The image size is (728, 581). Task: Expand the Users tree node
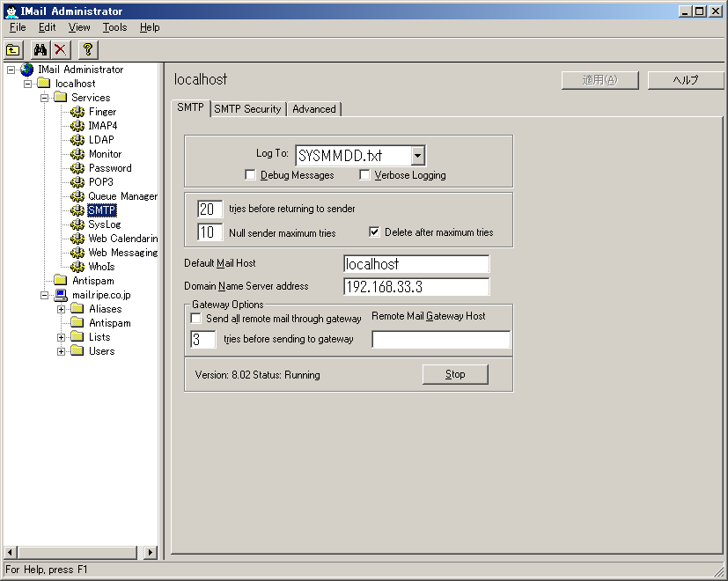pyautogui.click(x=62, y=351)
